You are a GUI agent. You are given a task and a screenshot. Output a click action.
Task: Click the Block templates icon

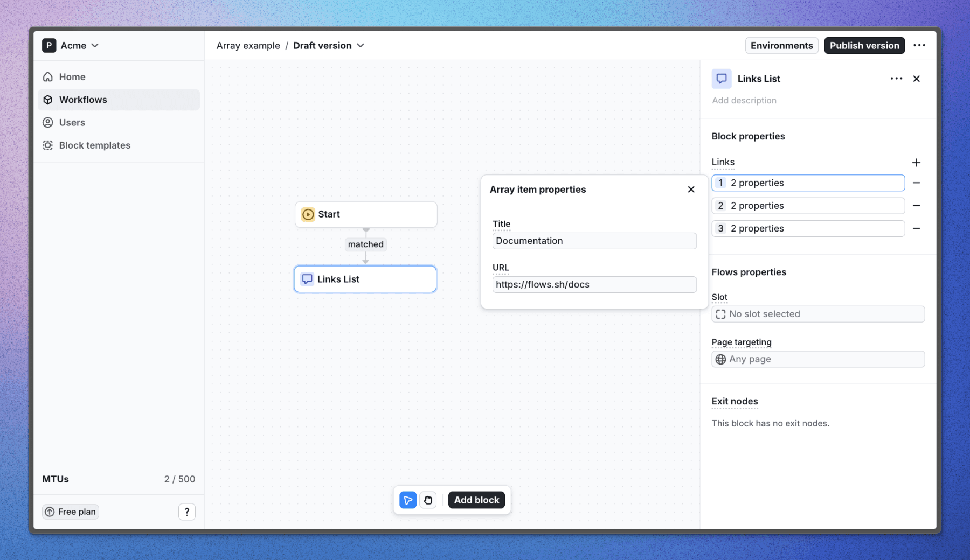48,145
